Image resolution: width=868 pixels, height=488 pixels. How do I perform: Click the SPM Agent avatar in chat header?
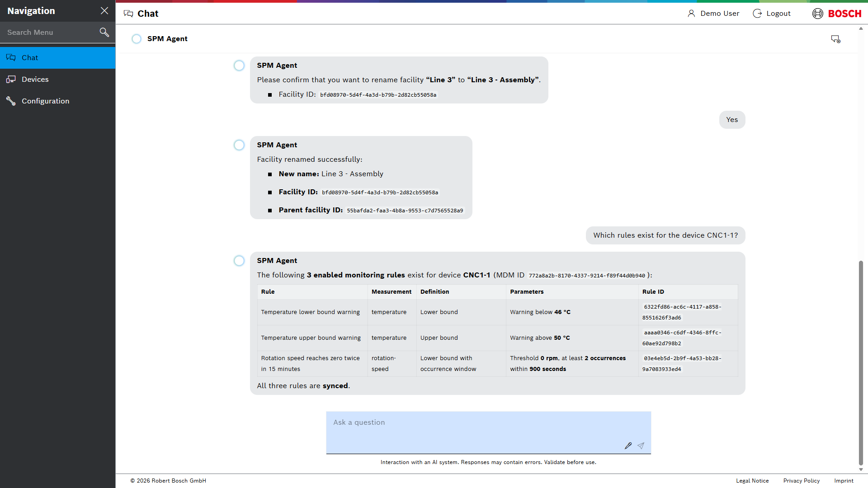[137, 39]
